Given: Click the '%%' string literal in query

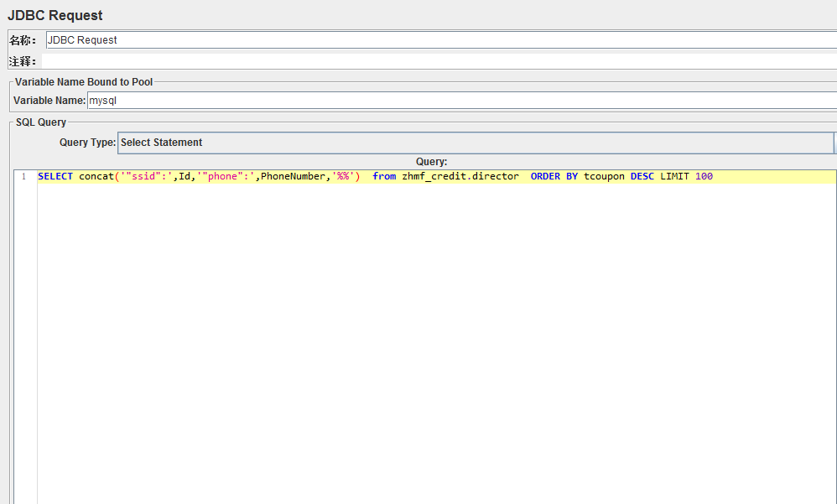Looking at the screenshot, I should 343,176.
